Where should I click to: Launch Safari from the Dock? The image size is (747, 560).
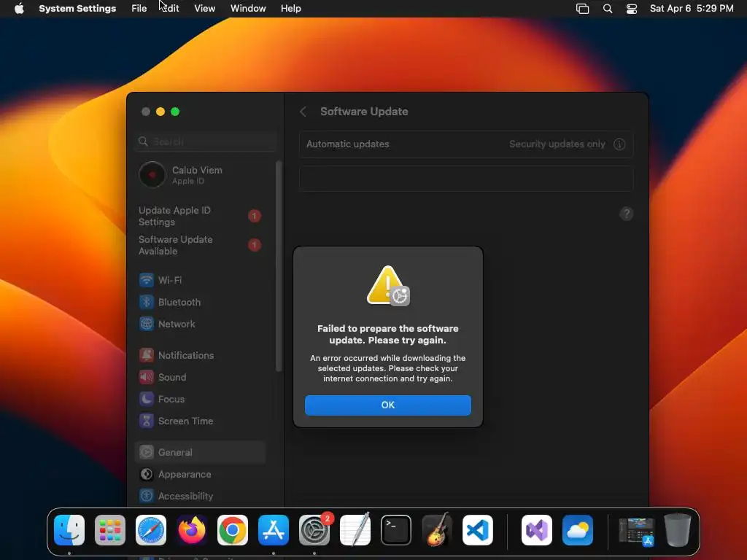[151, 530]
